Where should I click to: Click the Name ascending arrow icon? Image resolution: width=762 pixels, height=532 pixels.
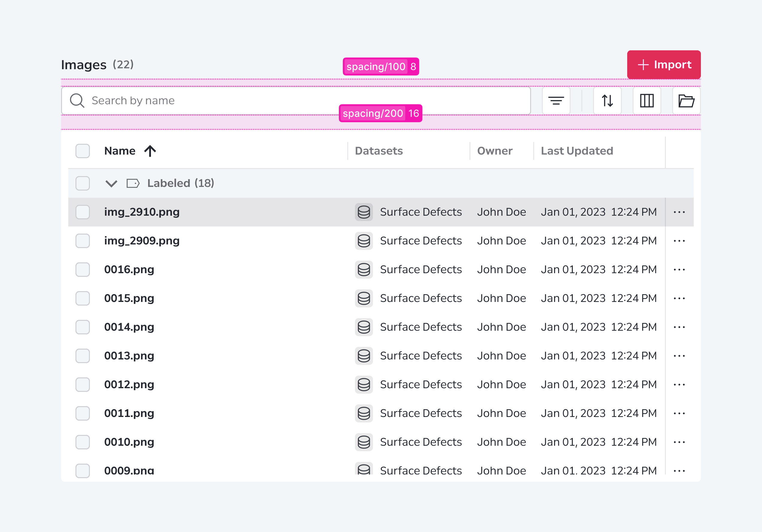[150, 151]
